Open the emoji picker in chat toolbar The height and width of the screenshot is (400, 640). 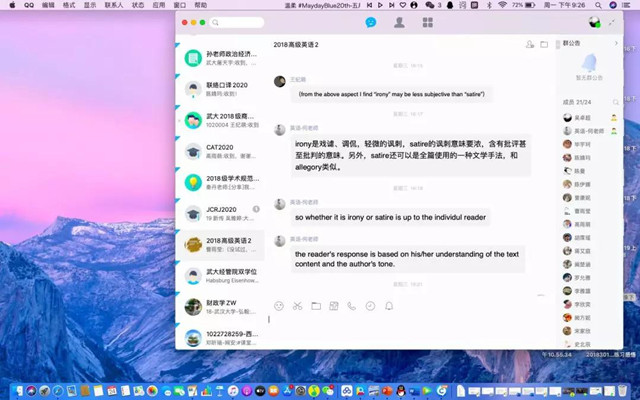[279, 305]
